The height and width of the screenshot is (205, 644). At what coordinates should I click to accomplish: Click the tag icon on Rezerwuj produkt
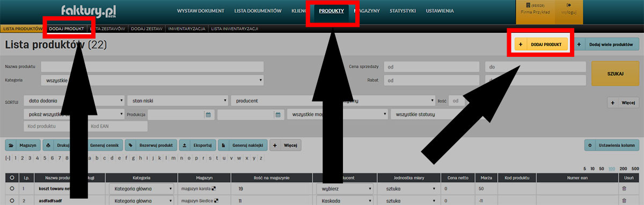131,145
